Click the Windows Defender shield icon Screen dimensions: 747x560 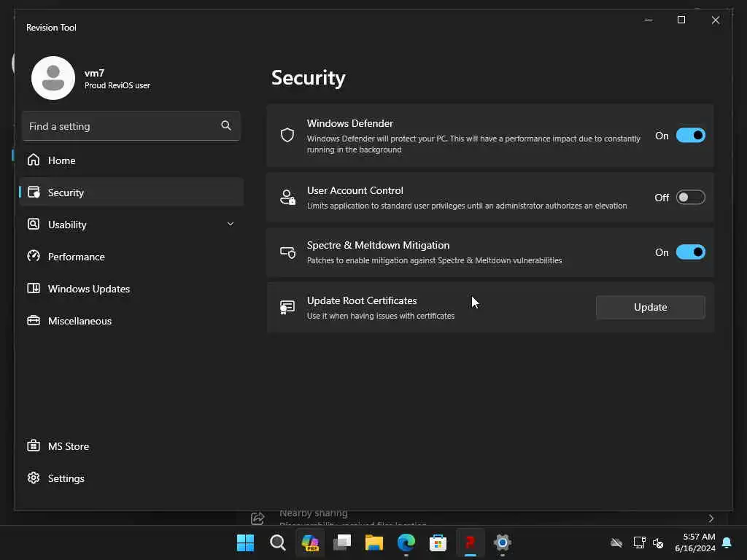tap(287, 135)
